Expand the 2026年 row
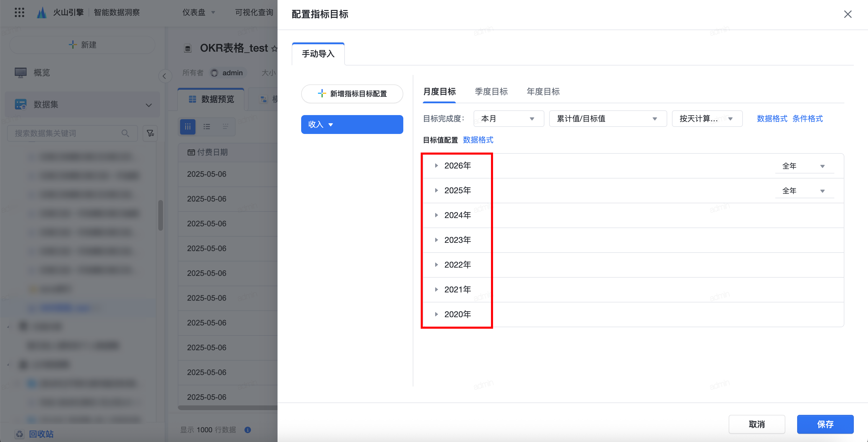868x442 pixels. 436,166
